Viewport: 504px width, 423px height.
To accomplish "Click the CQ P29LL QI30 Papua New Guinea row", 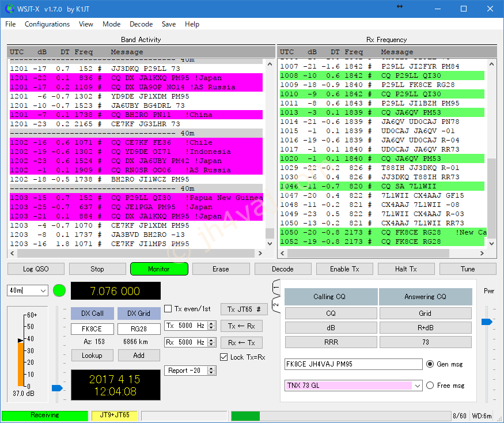I will pos(137,198).
